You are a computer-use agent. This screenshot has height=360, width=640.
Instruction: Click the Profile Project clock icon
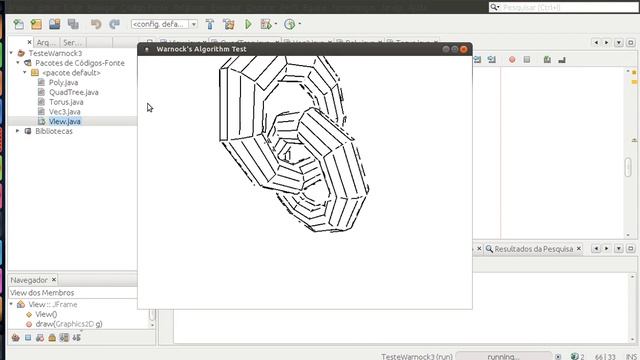[290, 24]
